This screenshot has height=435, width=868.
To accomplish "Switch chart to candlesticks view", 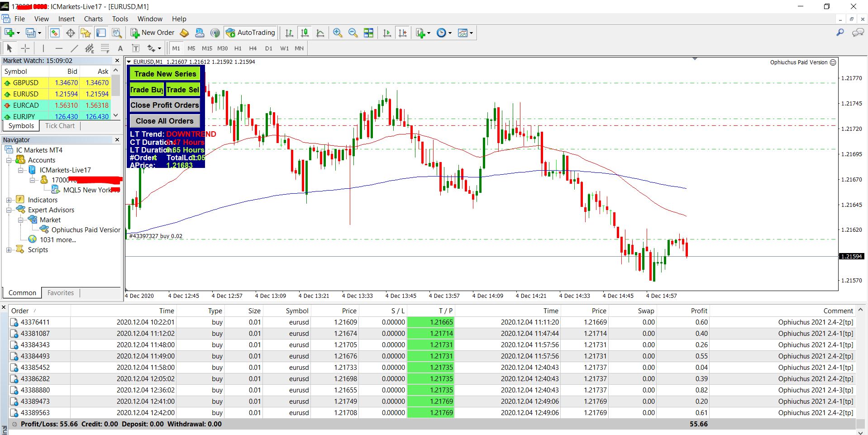I will [x=305, y=33].
